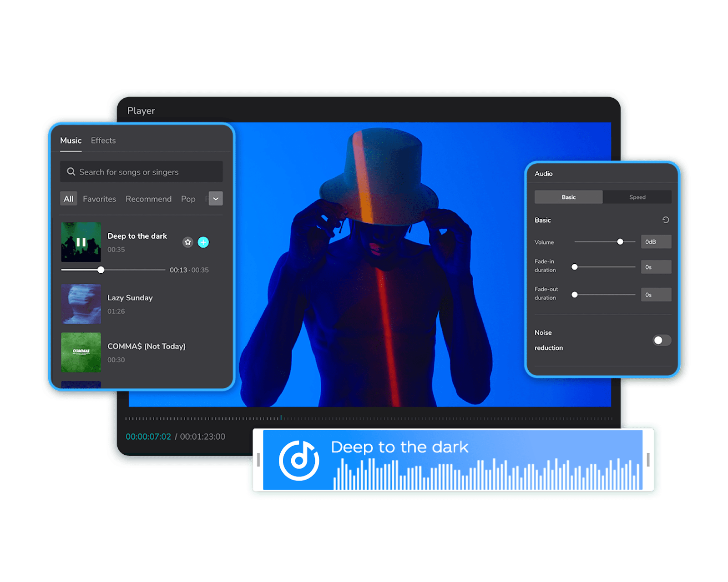Click the Fade-out duration 0s value field
The image size is (728, 582).
(x=656, y=295)
